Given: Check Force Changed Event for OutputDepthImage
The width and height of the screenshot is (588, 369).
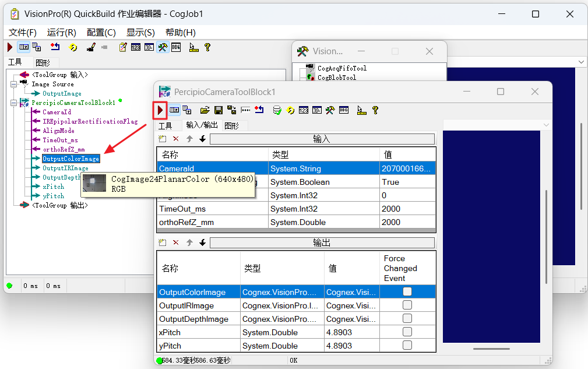Looking at the screenshot, I should 407,318.
